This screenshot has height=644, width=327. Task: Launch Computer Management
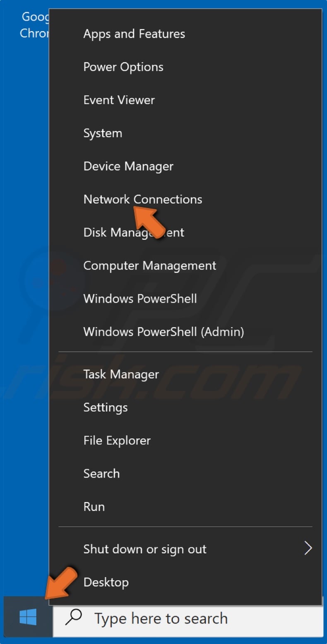tap(149, 265)
